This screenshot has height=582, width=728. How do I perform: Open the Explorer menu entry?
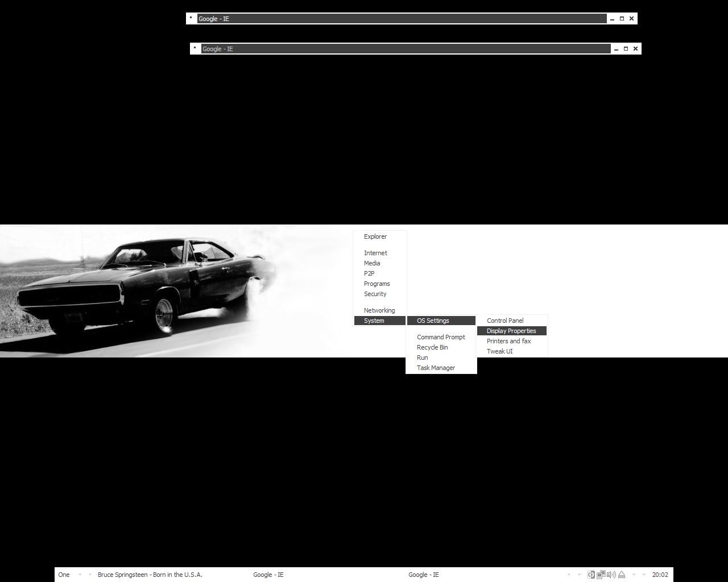380,236
